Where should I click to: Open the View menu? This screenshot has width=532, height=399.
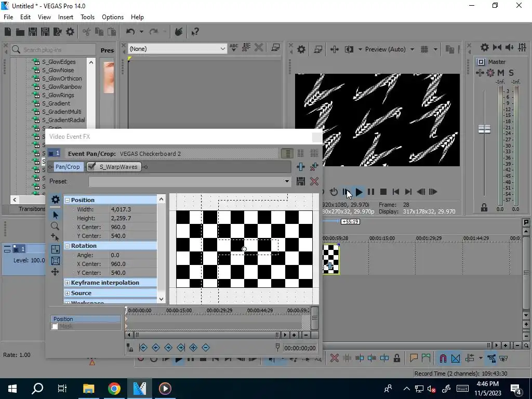pos(44,17)
